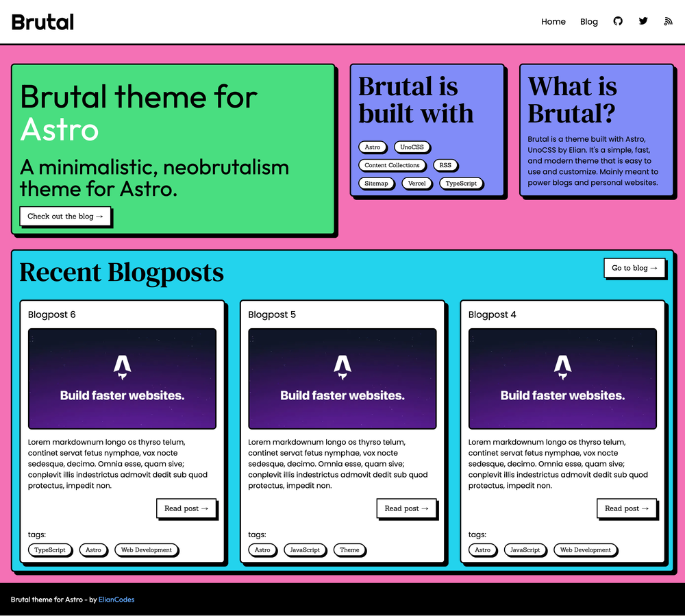Click the Brutal is built with heading
The height and width of the screenshot is (616, 685).
pyautogui.click(x=416, y=99)
